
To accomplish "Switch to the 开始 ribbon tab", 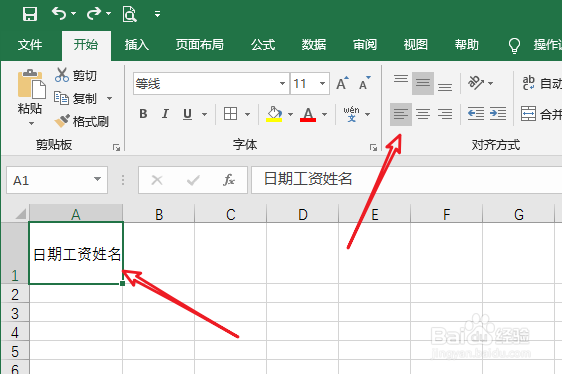I will (86, 45).
